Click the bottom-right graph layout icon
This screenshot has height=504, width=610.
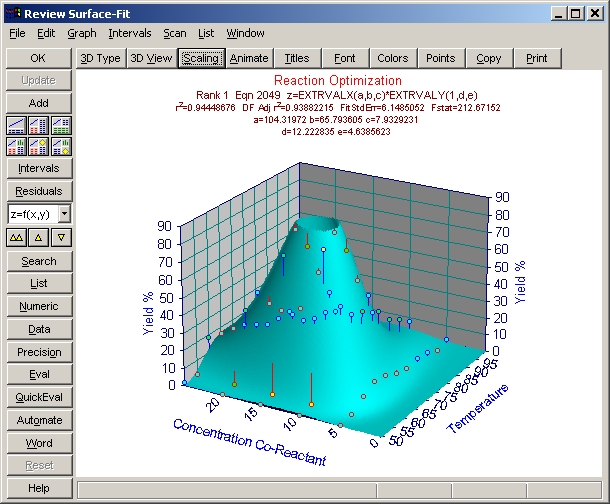click(x=61, y=146)
